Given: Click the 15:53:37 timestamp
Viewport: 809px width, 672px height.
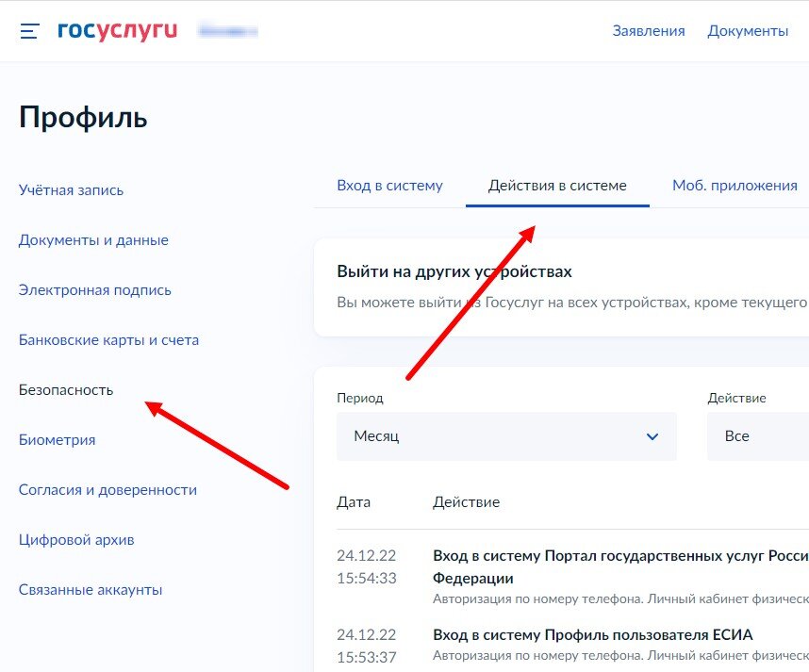Looking at the screenshot, I should pyautogui.click(x=367, y=657).
